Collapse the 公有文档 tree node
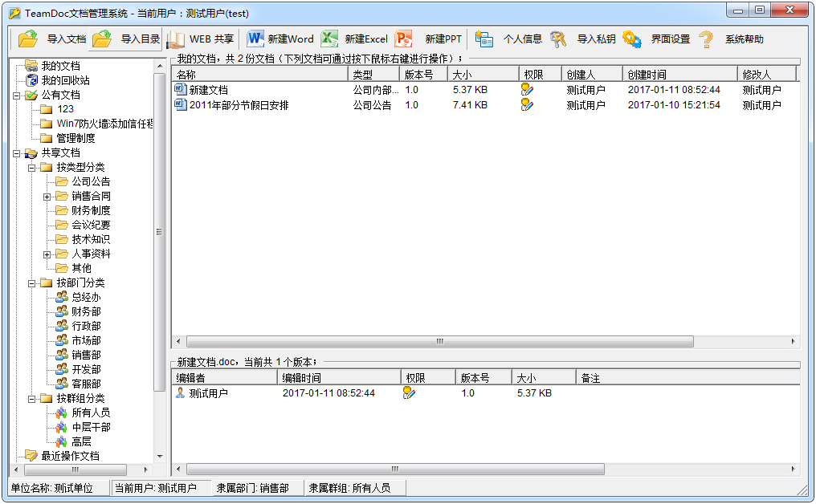 point(17,96)
